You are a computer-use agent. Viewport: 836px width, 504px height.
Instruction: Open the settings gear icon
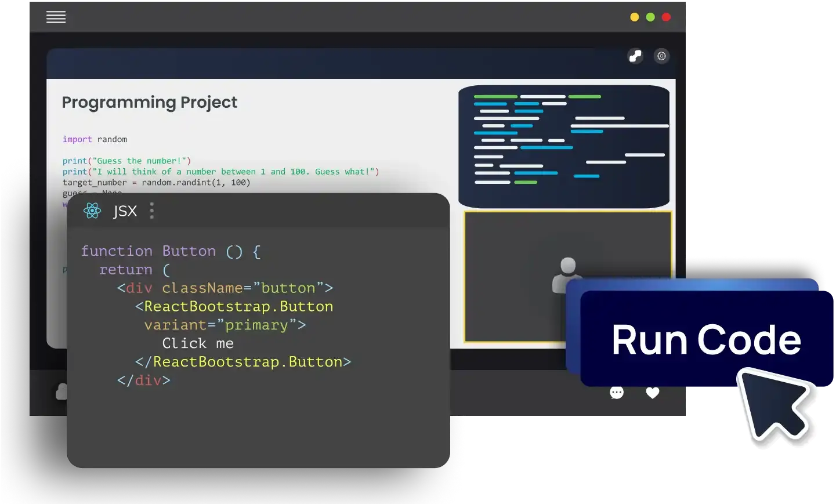pyautogui.click(x=661, y=56)
